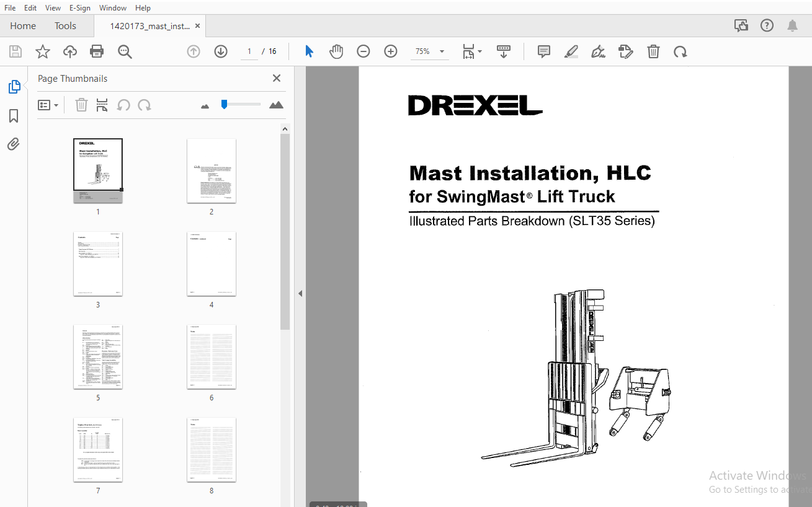Activate the Hand pan tool
This screenshot has width=812, height=507.
(336, 51)
